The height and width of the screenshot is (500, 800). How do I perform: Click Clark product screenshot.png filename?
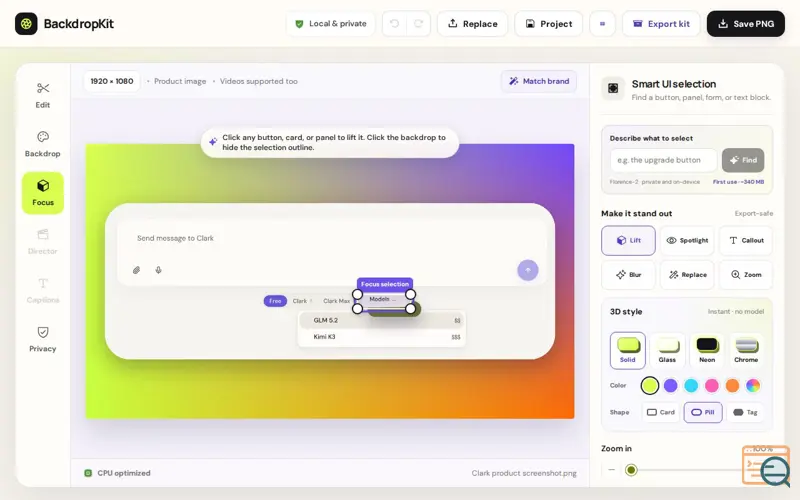(x=524, y=473)
